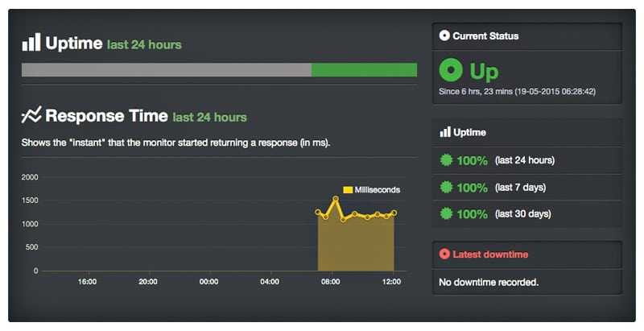Click the 100% value for last 30 days

[x=473, y=214]
